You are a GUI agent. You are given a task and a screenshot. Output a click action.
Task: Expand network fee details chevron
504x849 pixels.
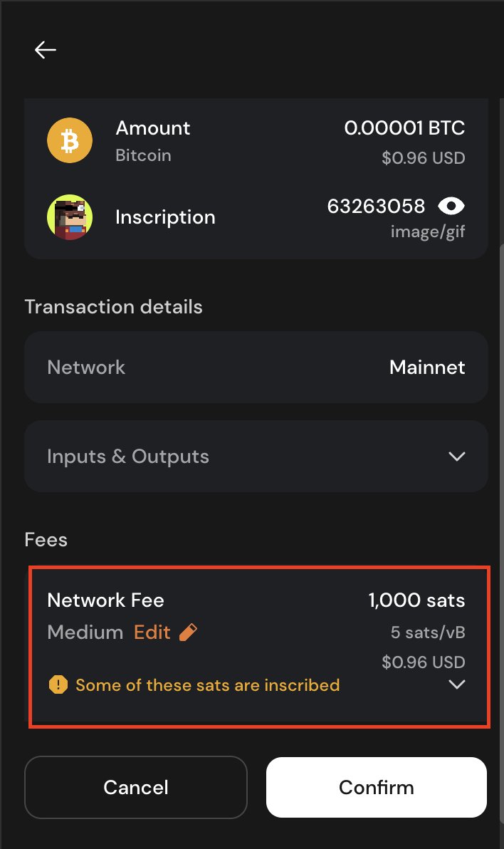pyautogui.click(x=457, y=684)
